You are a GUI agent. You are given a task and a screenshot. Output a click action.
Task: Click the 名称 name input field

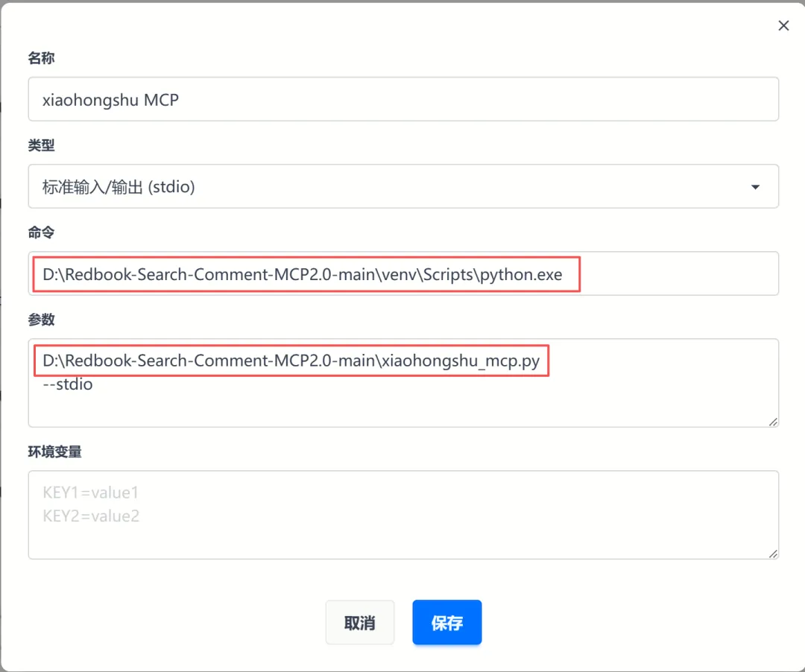402,99
